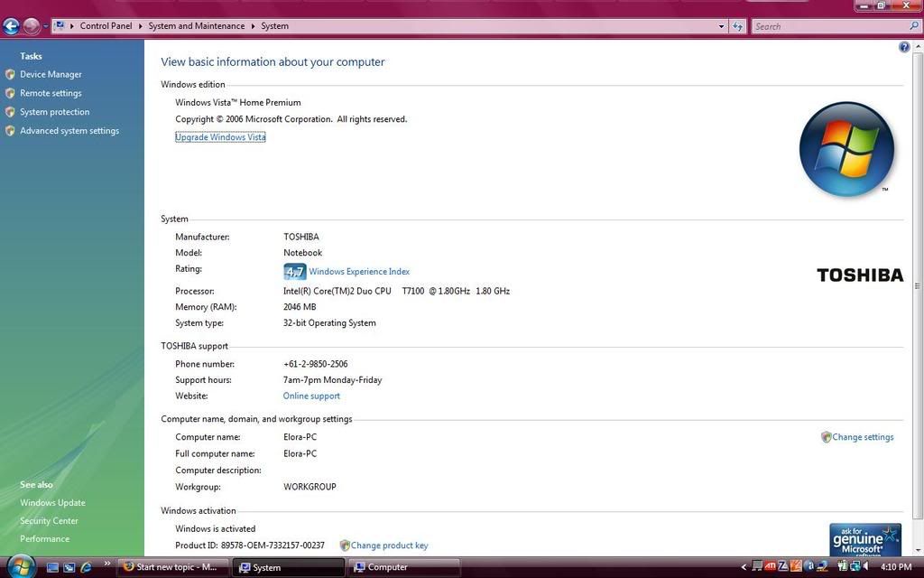Click Switch between windows quick launch icon

point(69,567)
